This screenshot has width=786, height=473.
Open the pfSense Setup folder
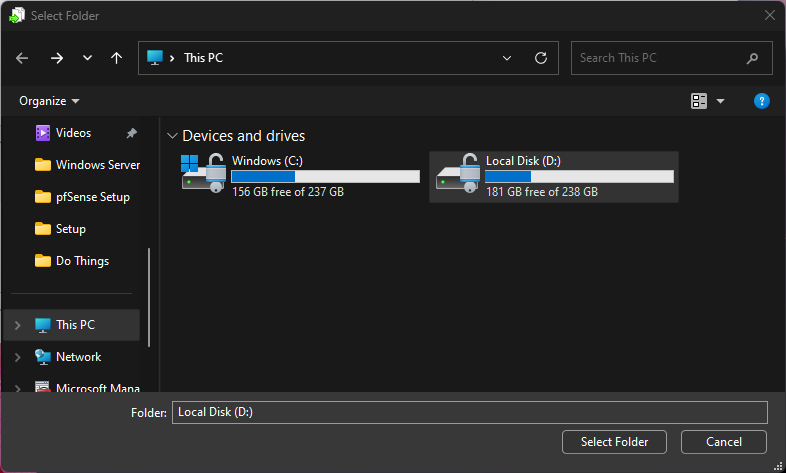click(x=92, y=197)
